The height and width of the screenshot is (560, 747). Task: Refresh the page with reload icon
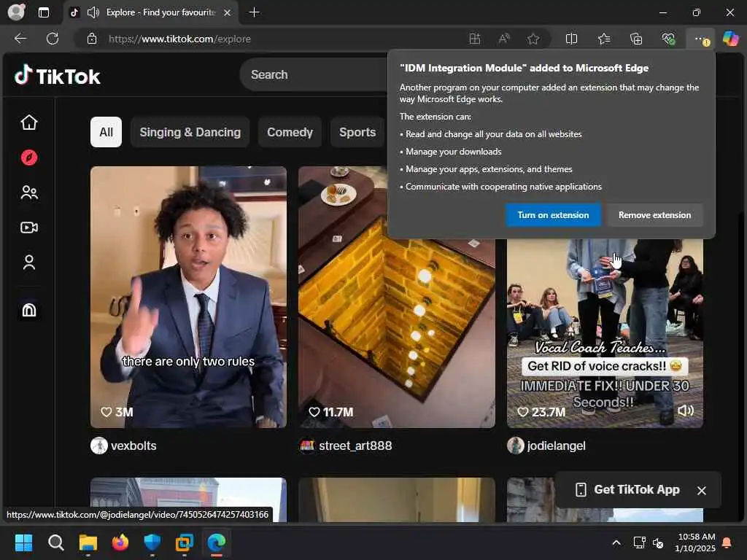(x=53, y=39)
